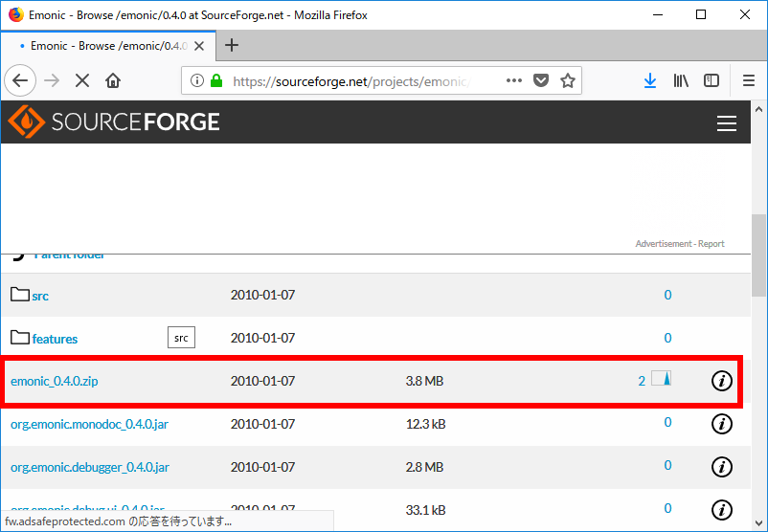View info for emonic_0.4.0.zip

721,381
